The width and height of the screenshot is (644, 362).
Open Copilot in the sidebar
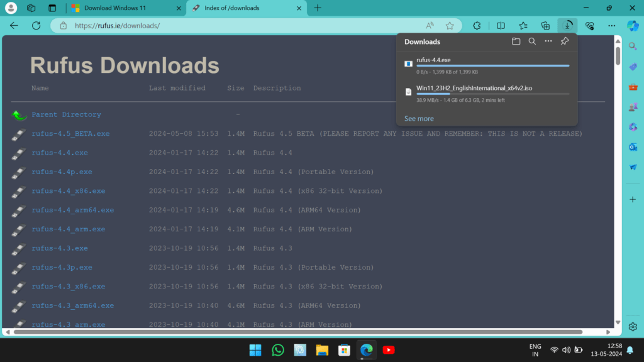pyautogui.click(x=633, y=25)
